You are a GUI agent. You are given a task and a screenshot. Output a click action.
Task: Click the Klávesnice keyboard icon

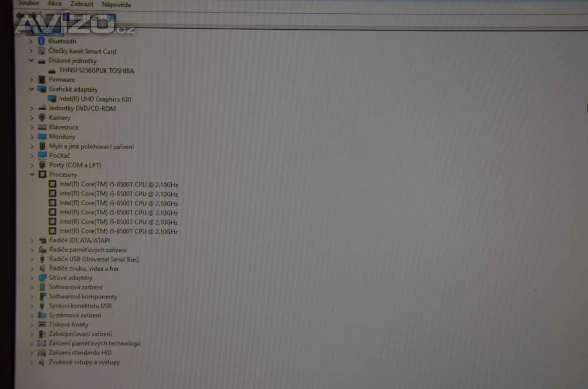pos(42,127)
